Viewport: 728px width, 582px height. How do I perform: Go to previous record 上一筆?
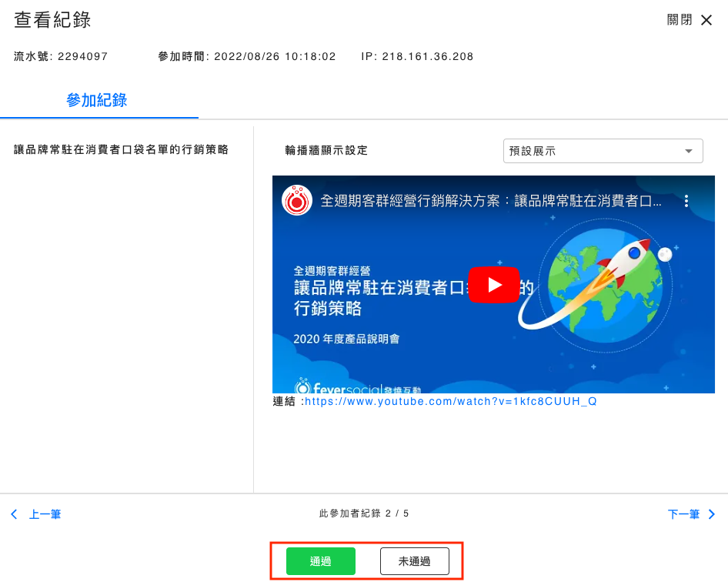45,514
